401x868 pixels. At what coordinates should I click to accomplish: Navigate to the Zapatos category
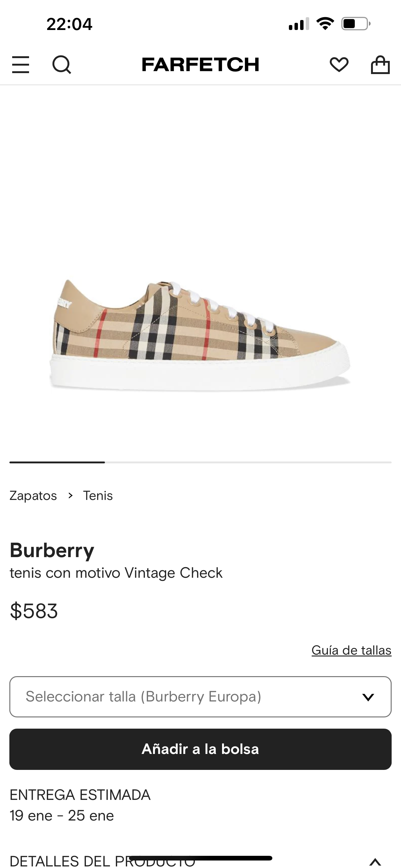[x=33, y=496]
